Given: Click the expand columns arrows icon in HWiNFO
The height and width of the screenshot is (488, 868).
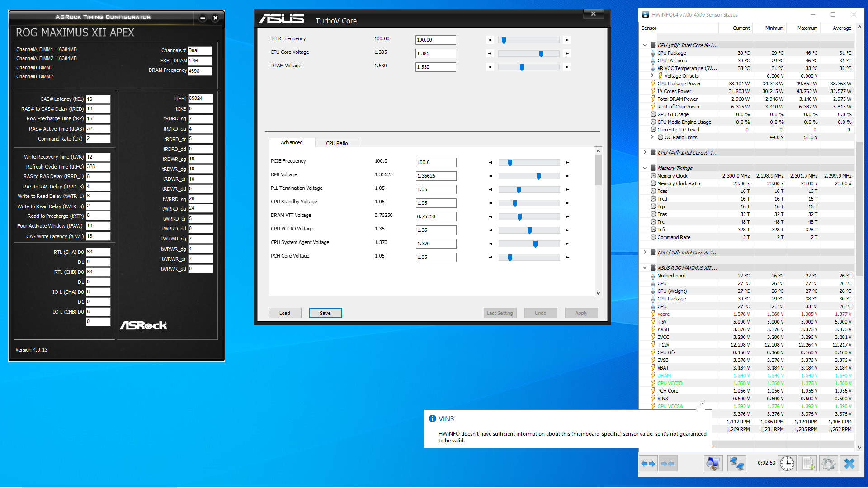Looking at the screenshot, I should click(x=648, y=464).
